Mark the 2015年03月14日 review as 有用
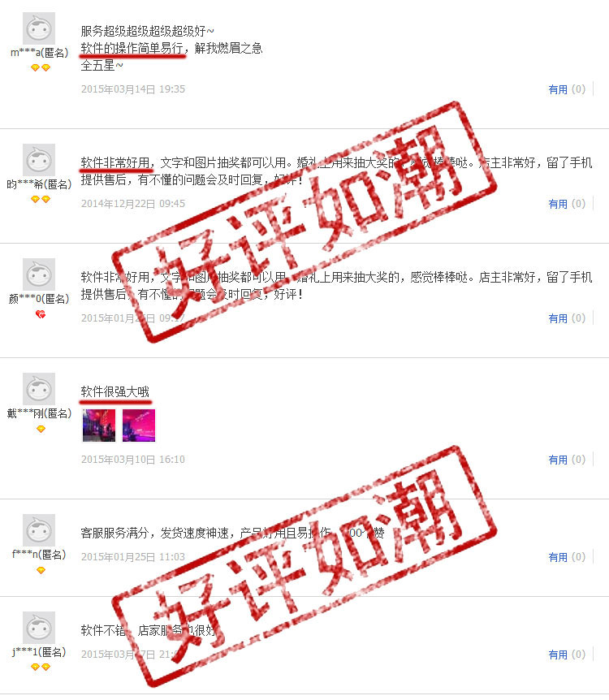The height and width of the screenshot is (700, 609). pos(558,89)
